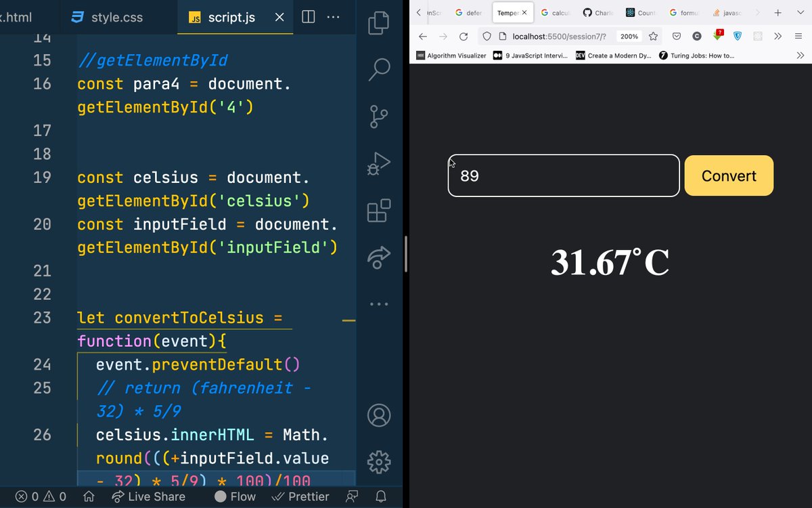The height and width of the screenshot is (508, 812).
Task: Click 'event.preventDefault()' on line 24
Action: [x=198, y=364]
